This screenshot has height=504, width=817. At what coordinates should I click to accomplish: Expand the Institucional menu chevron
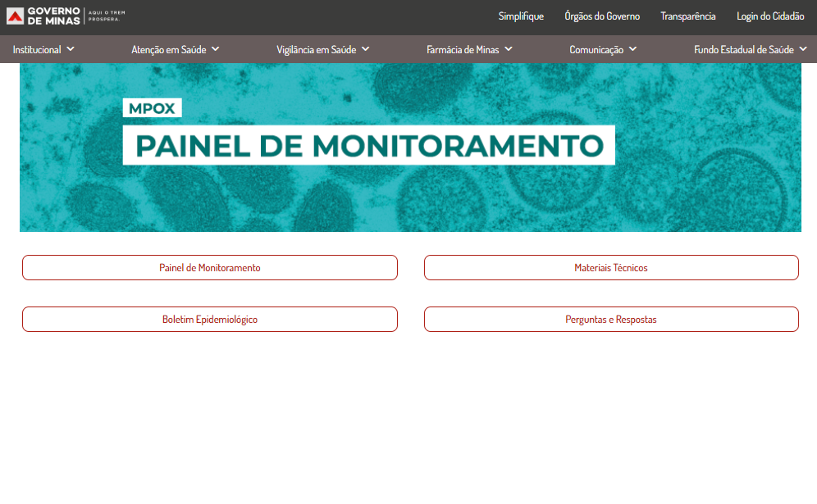point(71,49)
